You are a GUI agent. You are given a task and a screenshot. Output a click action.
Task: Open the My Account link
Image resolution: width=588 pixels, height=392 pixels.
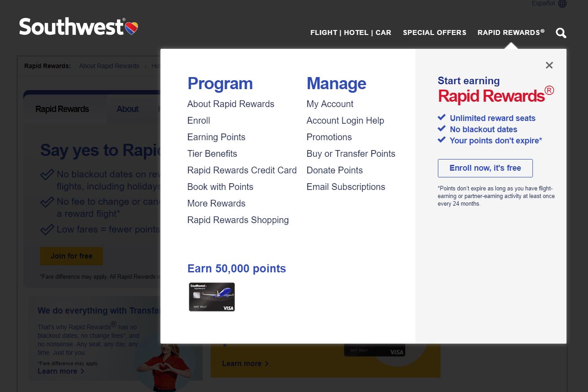[330, 104]
